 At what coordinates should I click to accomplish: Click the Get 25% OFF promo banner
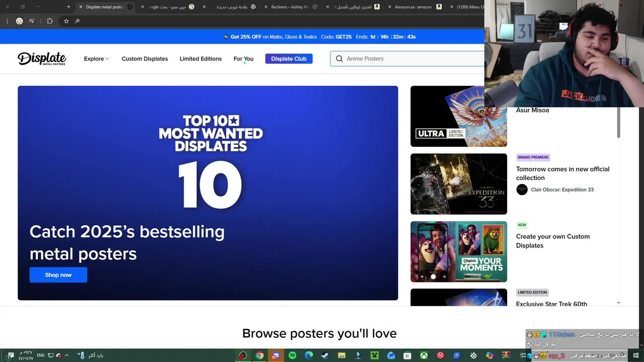tap(319, 37)
